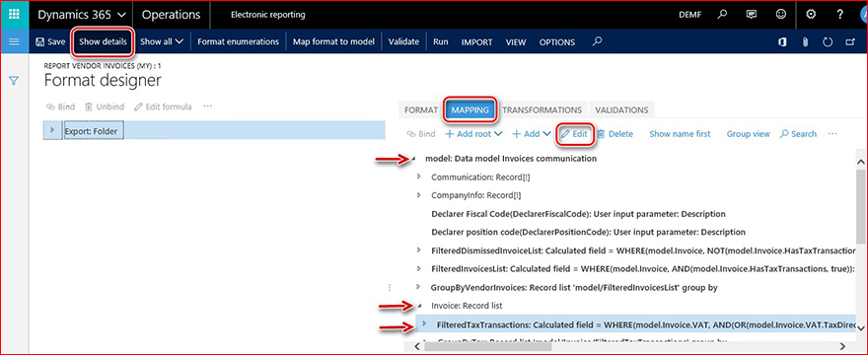Screen dimensions: 868x355
Task: Open the ellipsis beside Edit formula
Action: (x=207, y=106)
